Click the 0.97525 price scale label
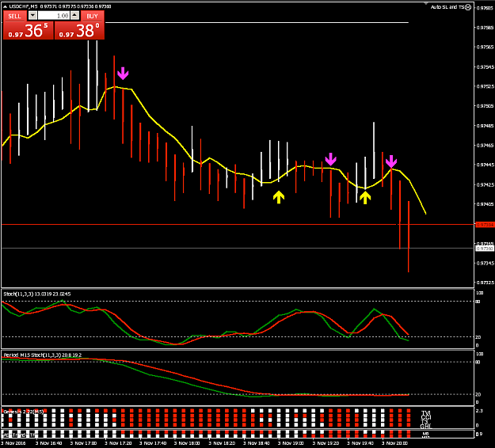Screen dimensions: 495x448 pos(485,86)
